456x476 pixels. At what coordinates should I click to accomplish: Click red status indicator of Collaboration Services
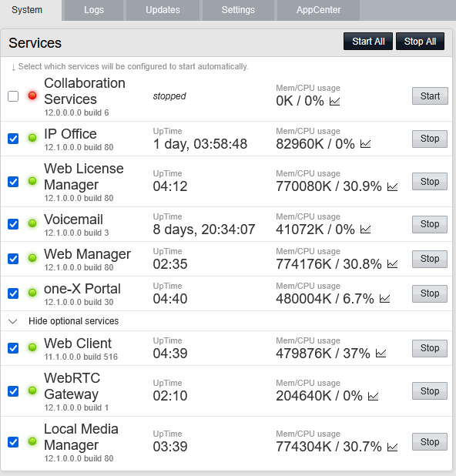tap(32, 96)
